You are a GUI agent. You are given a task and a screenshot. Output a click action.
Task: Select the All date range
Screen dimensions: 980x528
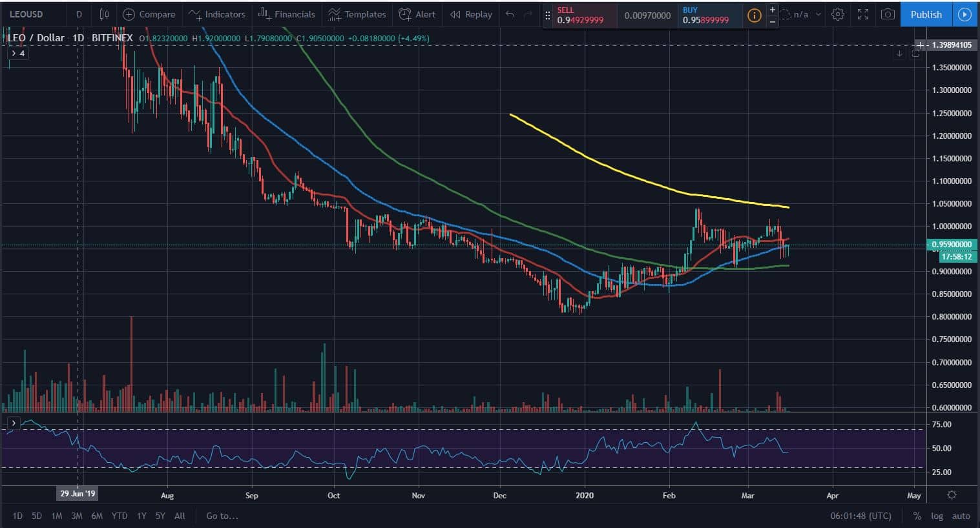click(x=180, y=516)
